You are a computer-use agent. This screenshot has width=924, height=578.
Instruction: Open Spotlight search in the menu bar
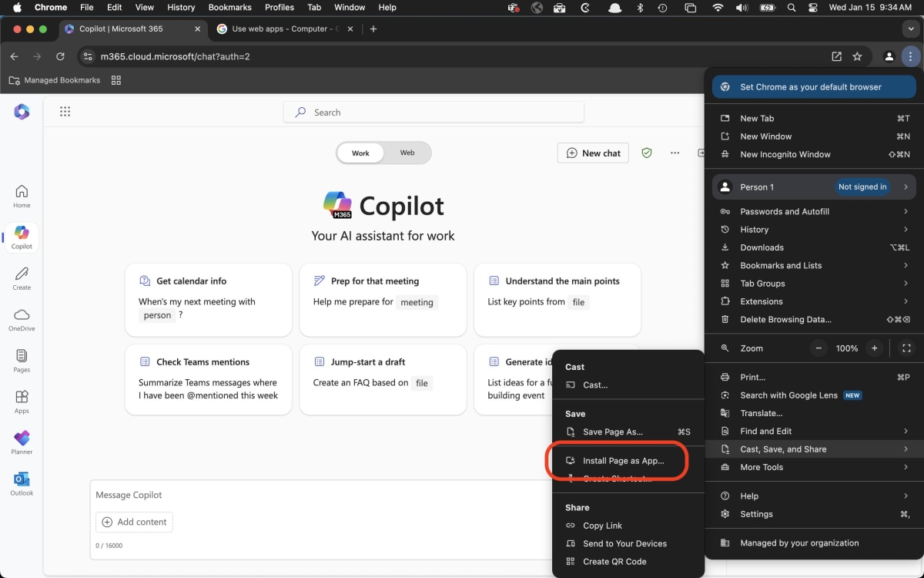pyautogui.click(x=792, y=8)
